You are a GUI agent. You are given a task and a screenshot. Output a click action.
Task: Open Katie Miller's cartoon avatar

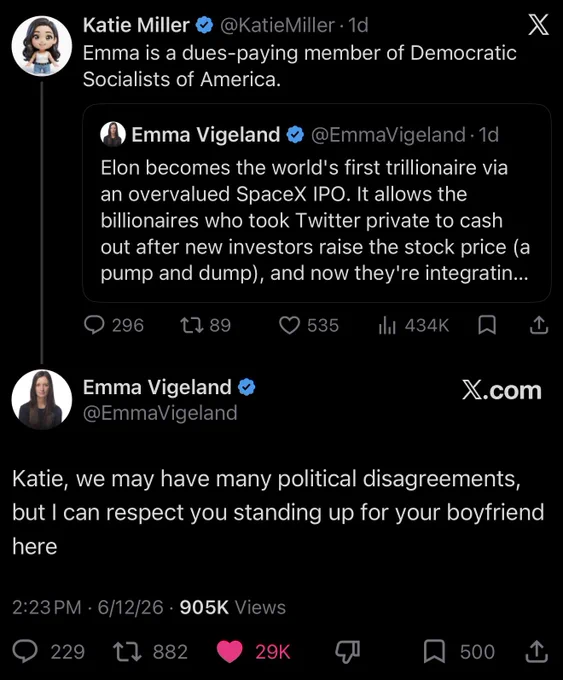point(42,46)
